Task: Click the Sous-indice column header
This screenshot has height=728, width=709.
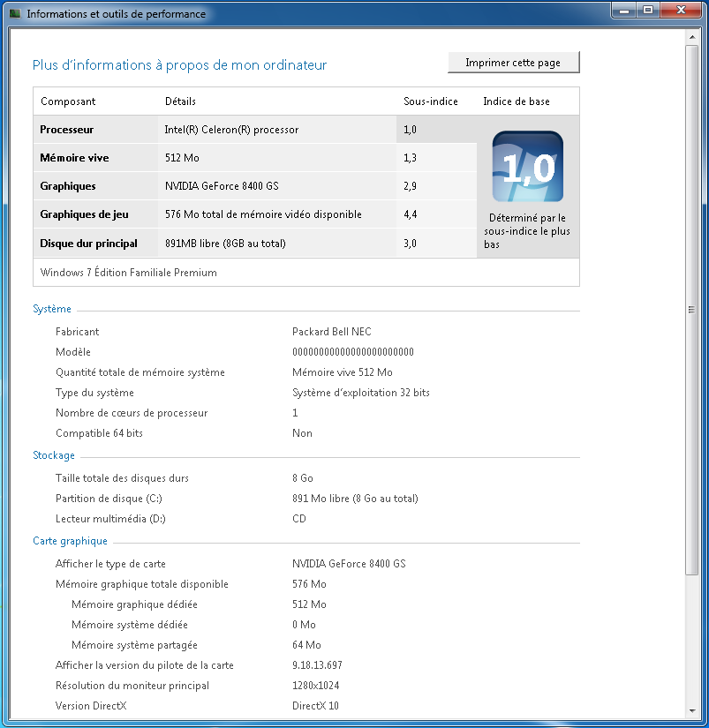Action: (x=431, y=101)
